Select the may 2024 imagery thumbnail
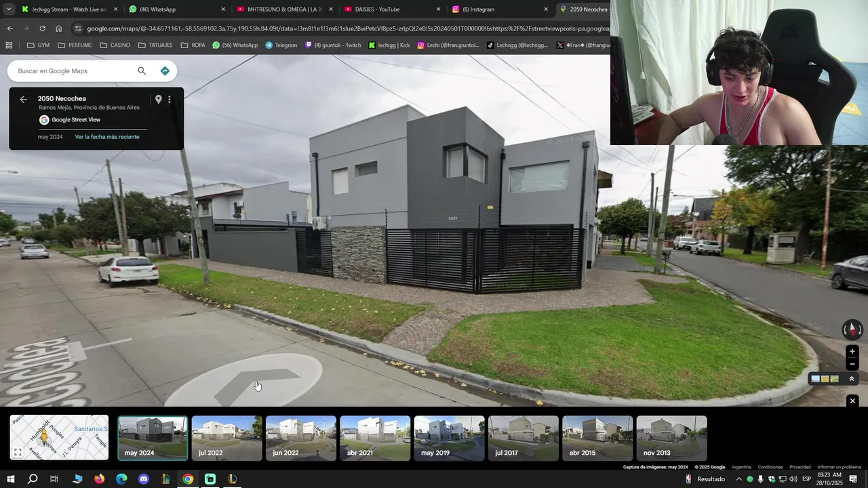 (153, 439)
